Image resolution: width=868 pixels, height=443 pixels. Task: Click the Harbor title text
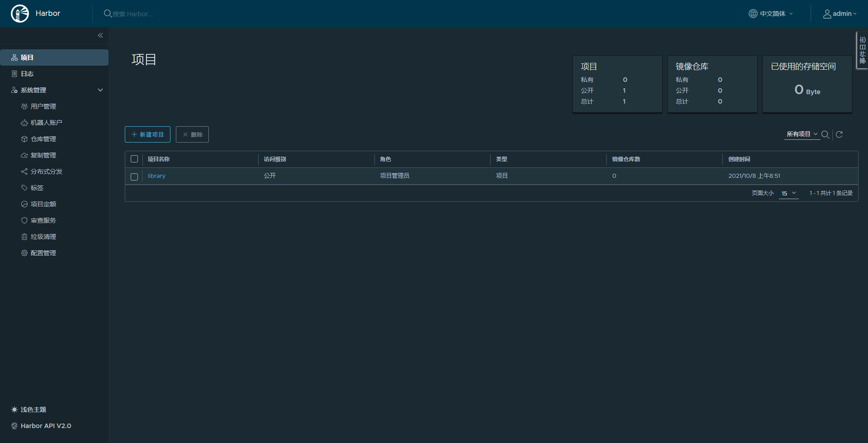(48, 14)
